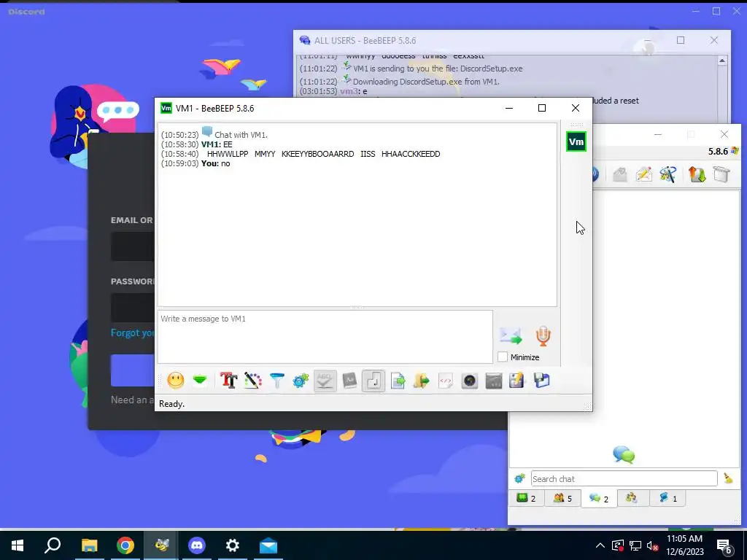
Task: Pick a font color with the pencil-palette icon
Action: pyautogui.click(x=253, y=381)
